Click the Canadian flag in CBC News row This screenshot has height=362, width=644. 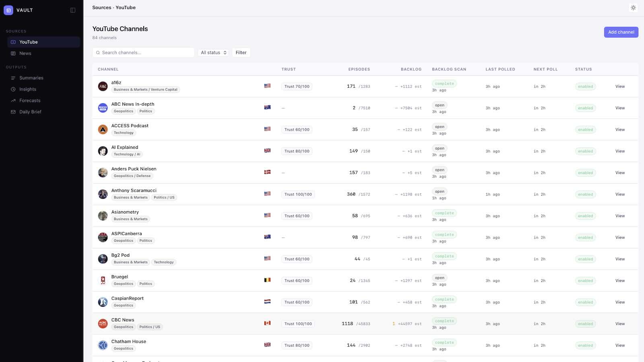point(267,323)
